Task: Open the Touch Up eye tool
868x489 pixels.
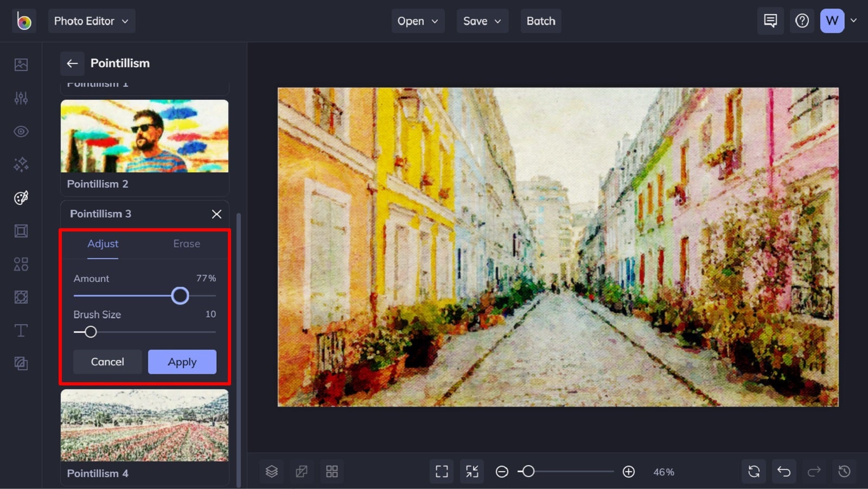Action: point(21,131)
